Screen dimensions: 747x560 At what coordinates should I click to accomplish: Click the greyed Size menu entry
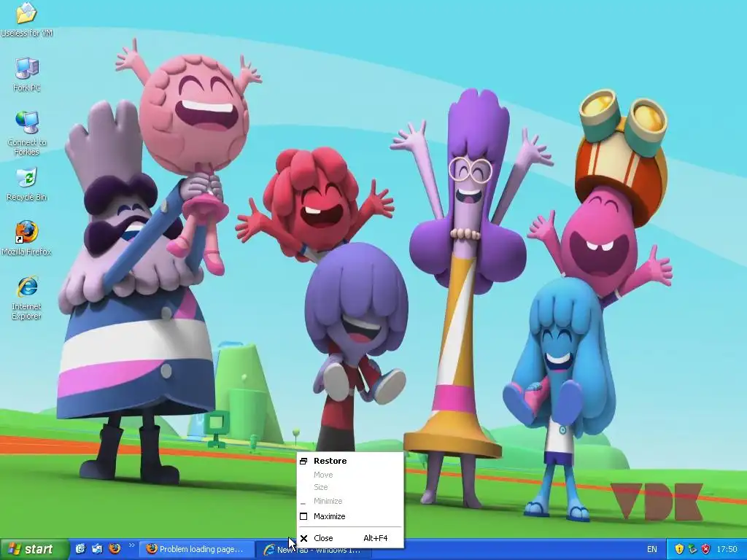(x=350, y=487)
